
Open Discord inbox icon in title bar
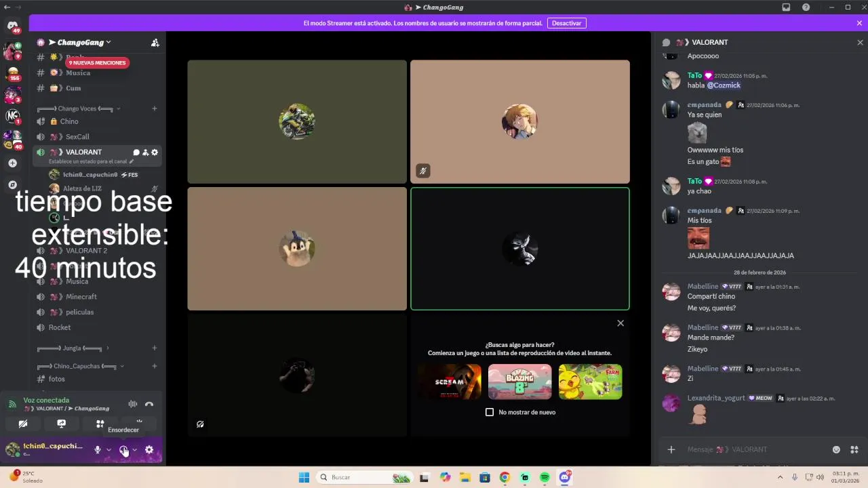pyautogui.click(x=787, y=7)
